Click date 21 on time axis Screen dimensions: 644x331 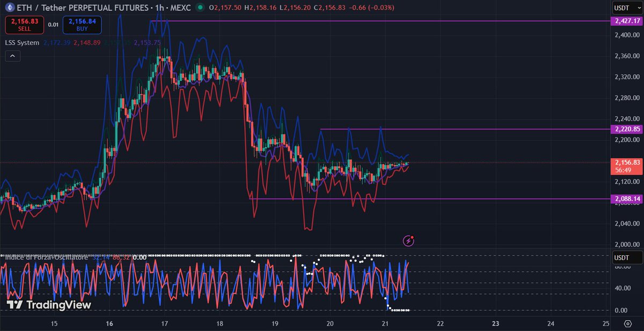(385, 323)
